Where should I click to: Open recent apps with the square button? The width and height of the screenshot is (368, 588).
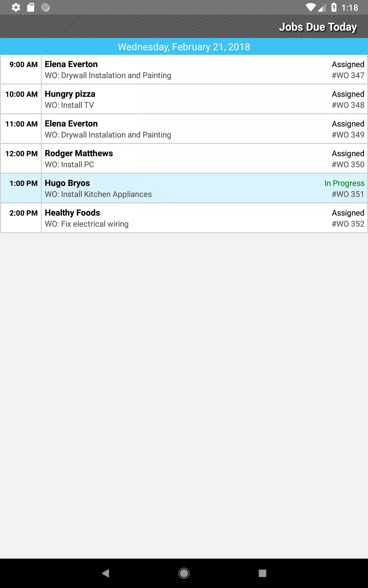263,573
